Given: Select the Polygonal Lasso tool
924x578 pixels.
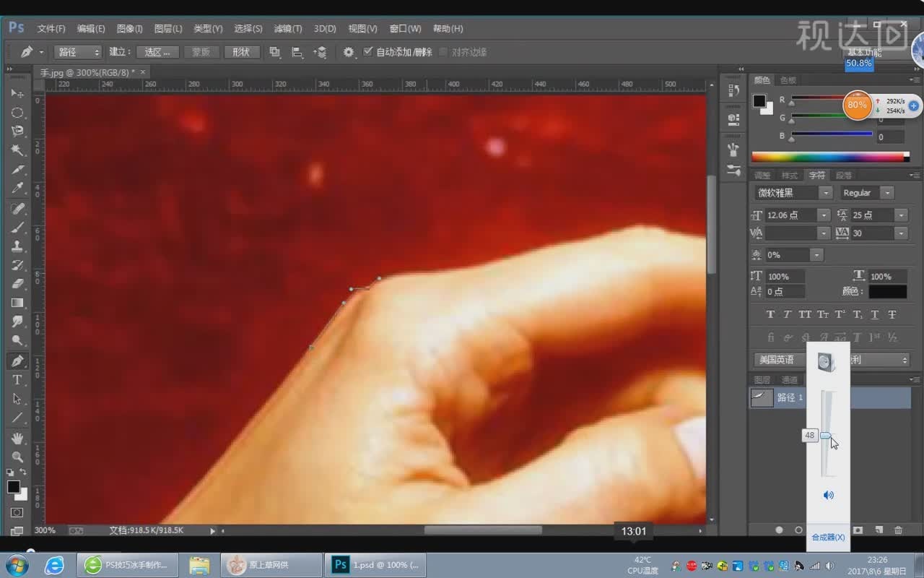Looking at the screenshot, I should click(17, 131).
